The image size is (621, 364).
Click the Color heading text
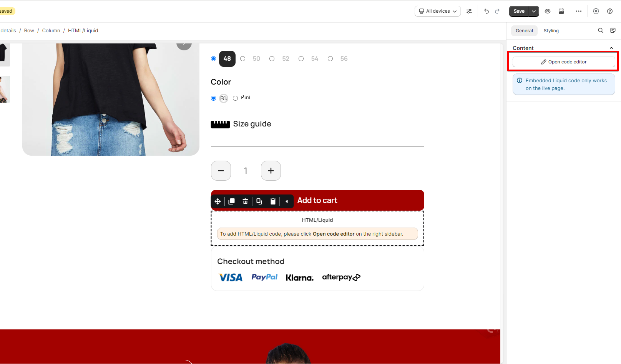click(x=221, y=82)
